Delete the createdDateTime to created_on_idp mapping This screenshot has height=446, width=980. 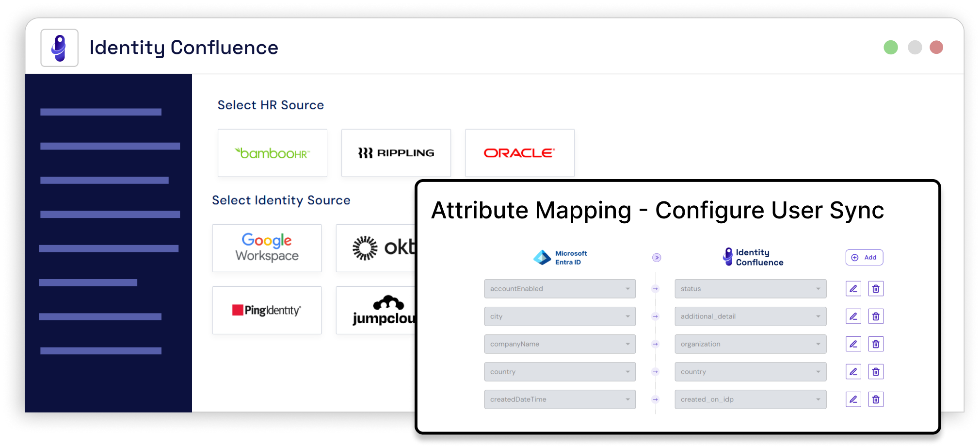coord(876,399)
